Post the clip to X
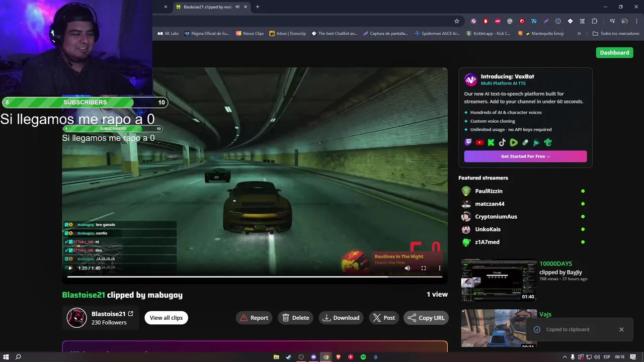Screen dimensions: 644x362 pyautogui.click(x=383, y=318)
